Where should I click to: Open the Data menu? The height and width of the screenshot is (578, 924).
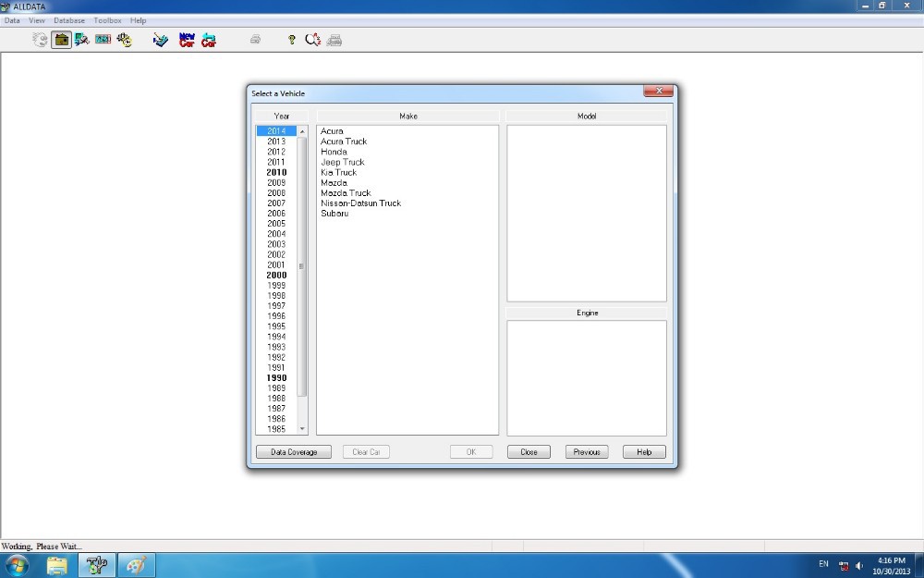[12, 20]
